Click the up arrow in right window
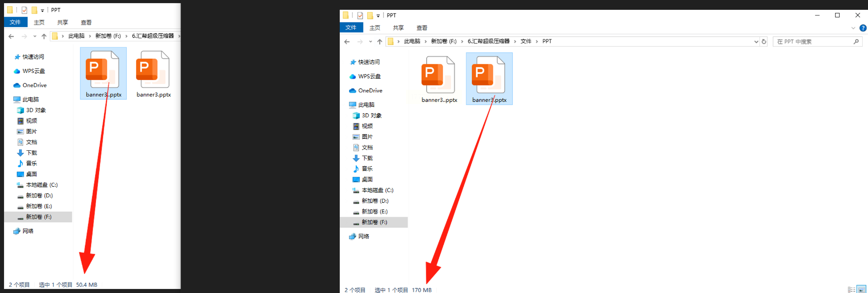868x293 pixels. [x=379, y=41]
